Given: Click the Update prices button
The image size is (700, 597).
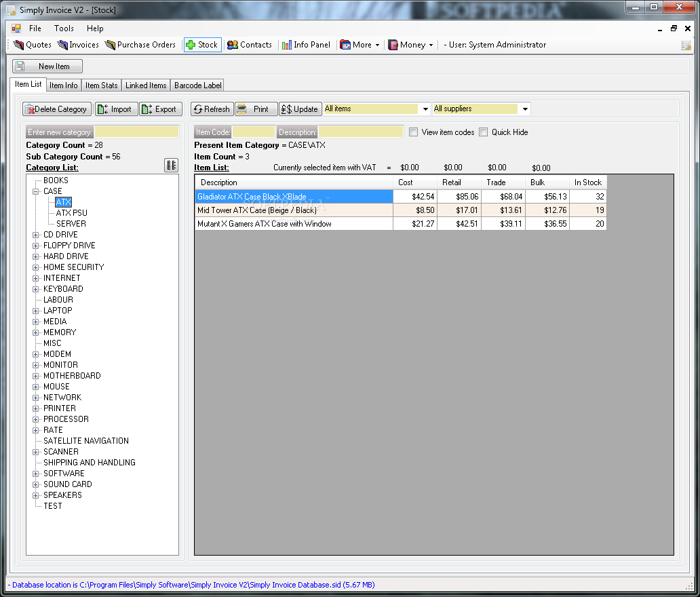Looking at the screenshot, I should pyautogui.click(x=300, y=109).
